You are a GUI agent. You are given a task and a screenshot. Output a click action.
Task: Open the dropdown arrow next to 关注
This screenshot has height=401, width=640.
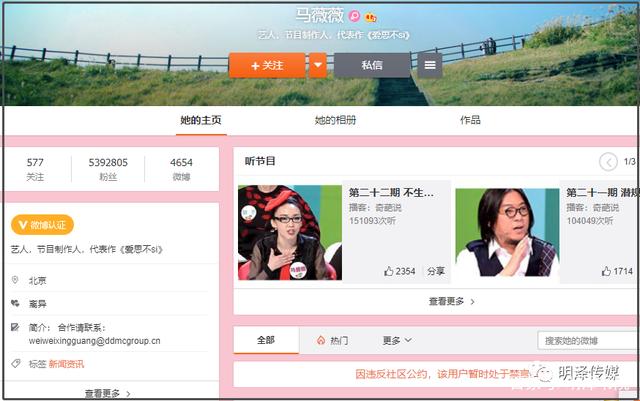318,65
